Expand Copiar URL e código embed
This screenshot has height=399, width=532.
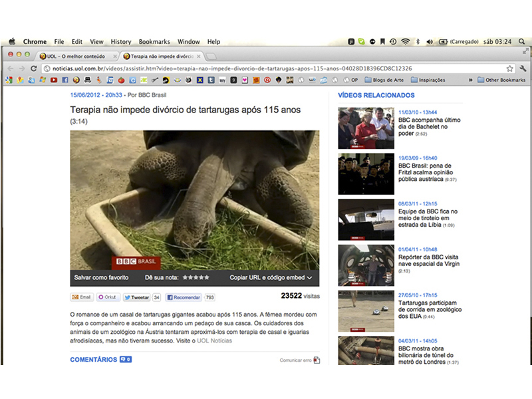271,277
